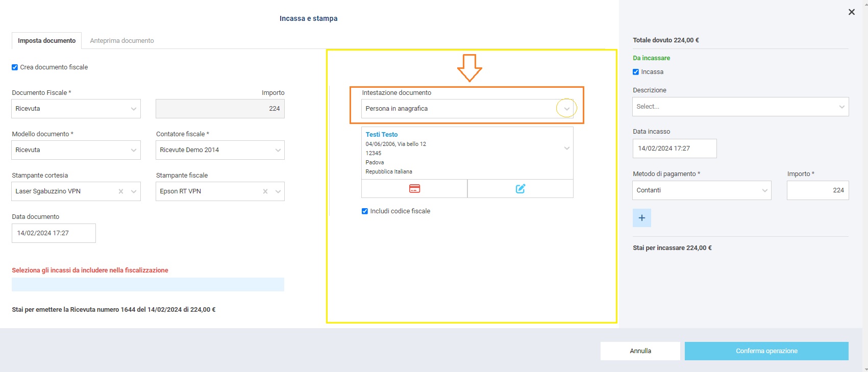Toggle the Incassa checkbox

[x=636, y=72]
